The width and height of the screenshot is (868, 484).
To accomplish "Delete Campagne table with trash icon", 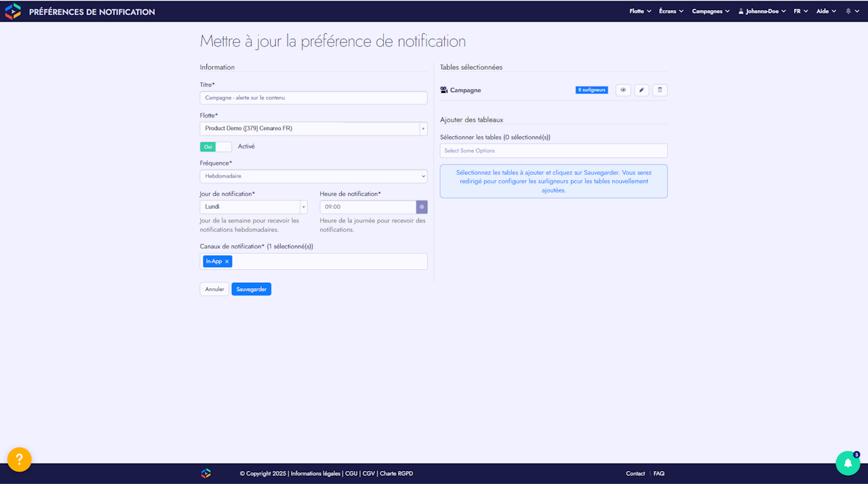I will pyautogui.click(x=660, y=90).
